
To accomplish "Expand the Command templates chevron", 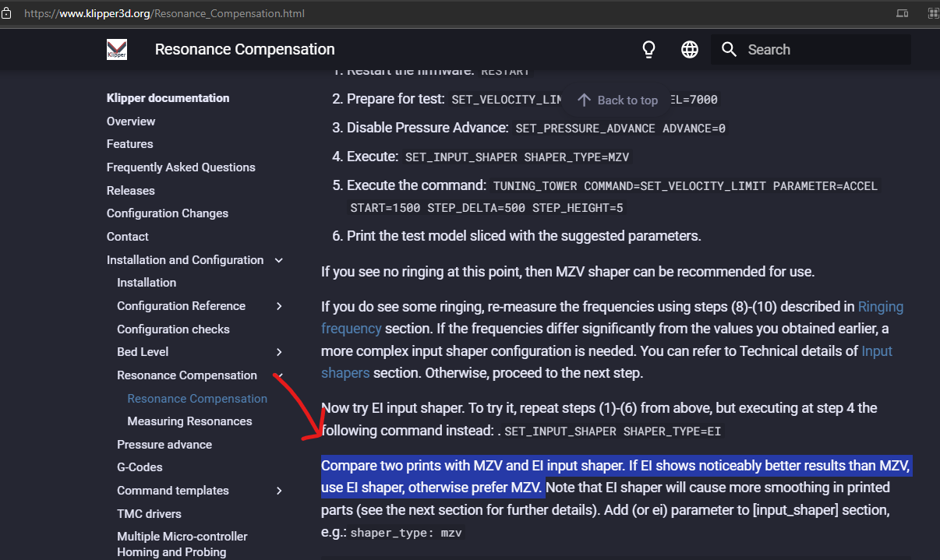I will [279, 491].
